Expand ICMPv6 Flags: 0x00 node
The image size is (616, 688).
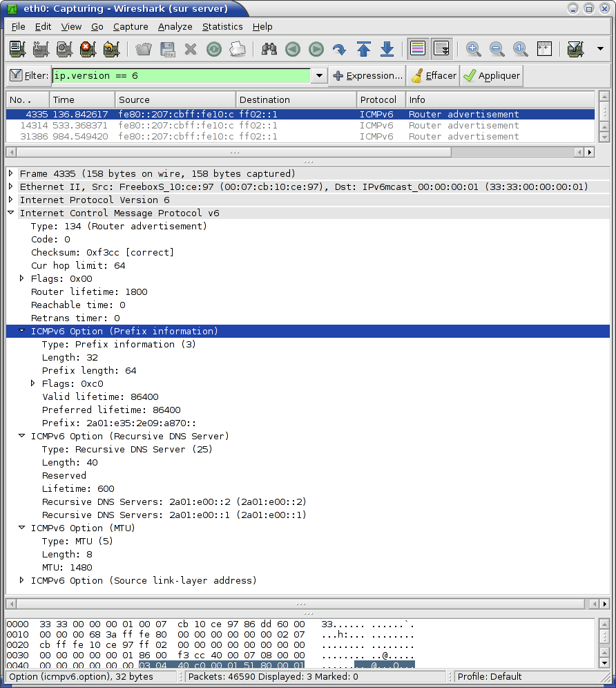click(x=22, y=278)
